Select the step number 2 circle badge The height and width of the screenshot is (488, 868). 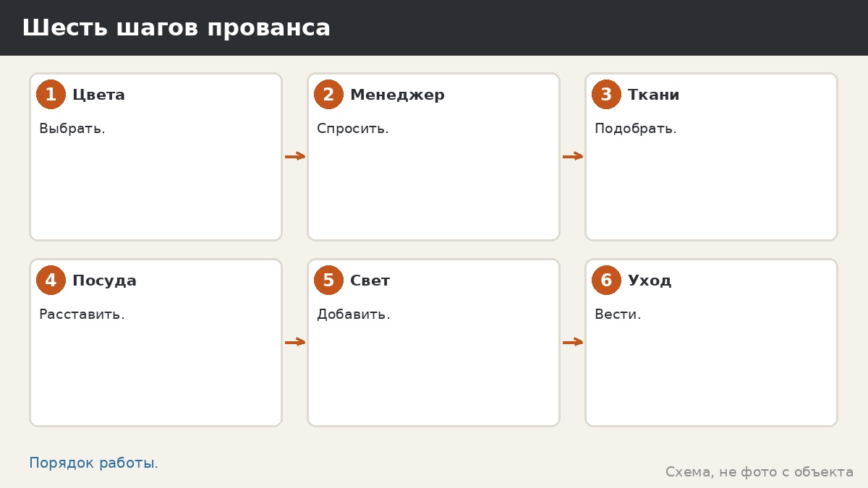click(328, 95)
